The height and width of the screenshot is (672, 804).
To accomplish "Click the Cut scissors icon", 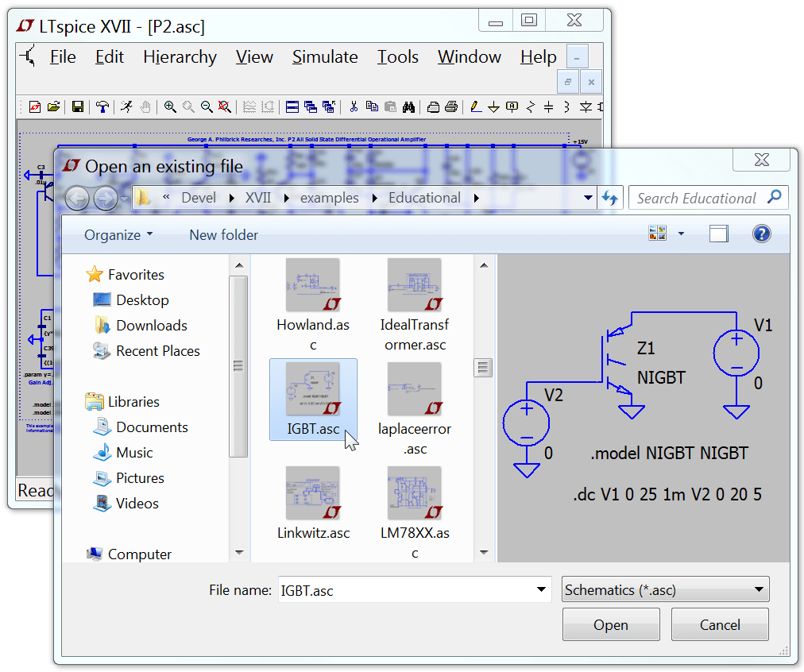I will click(354, 106).
